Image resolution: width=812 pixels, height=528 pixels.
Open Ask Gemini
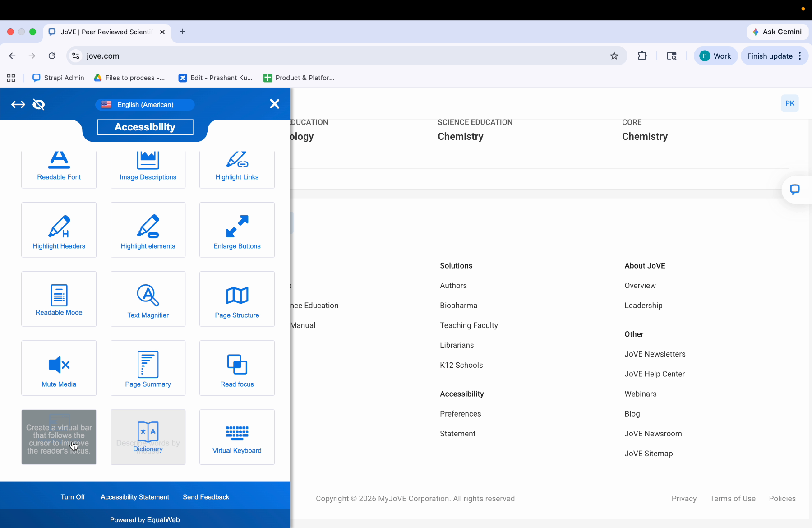click(778, 32)
